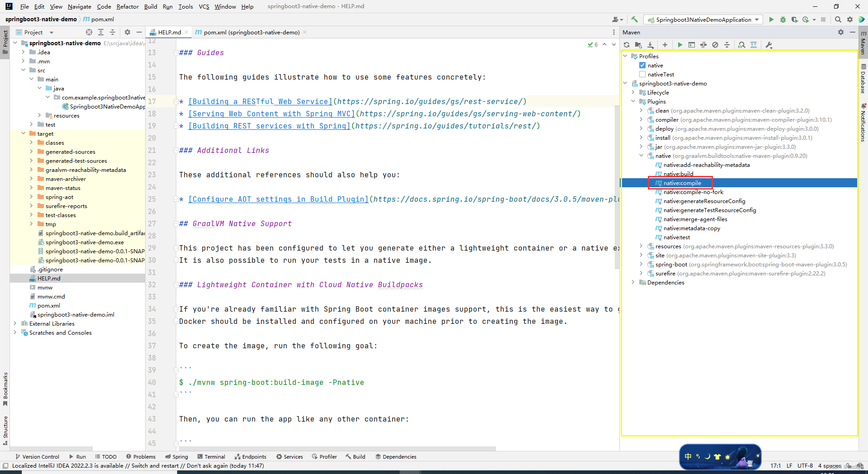Expand External Libraries in Project tree
868x474 pixels.
pyautogui.click(x=15, y=323)
